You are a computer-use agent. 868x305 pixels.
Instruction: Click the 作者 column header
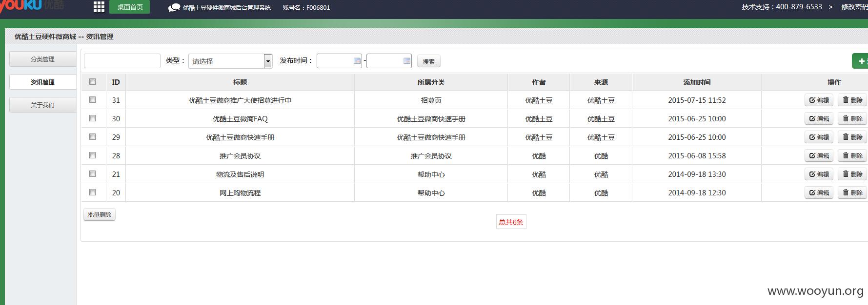539,82
